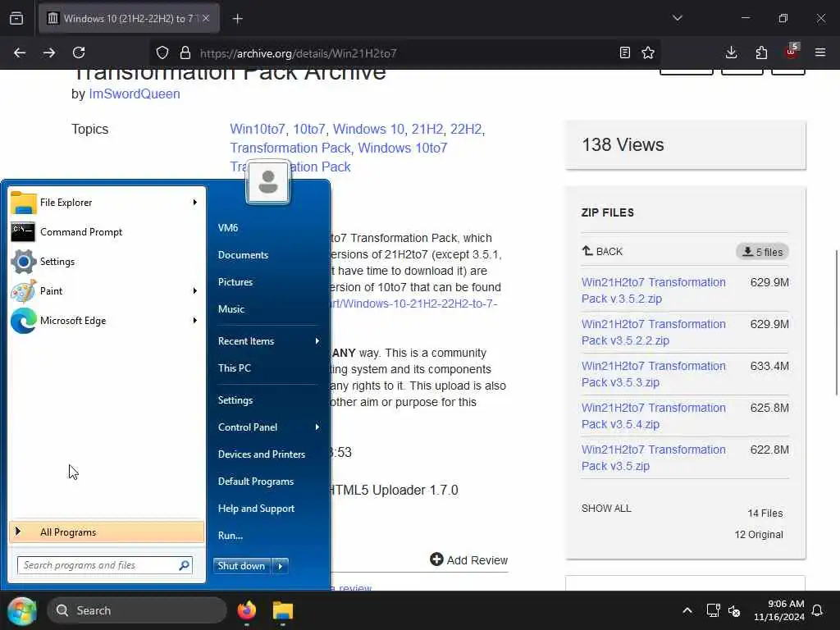Screen dimensions: 840x630
Task: Open the Firefox application menu
Action: coord(820,52)
